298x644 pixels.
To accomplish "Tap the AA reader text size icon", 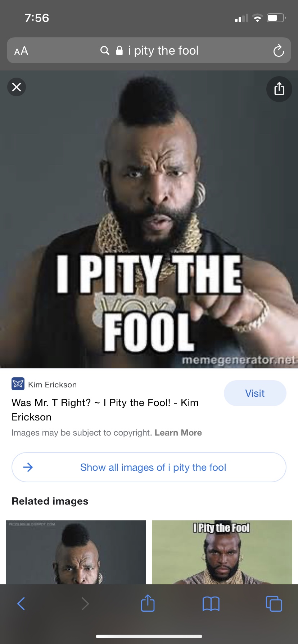I will click(x=21, y=51).
